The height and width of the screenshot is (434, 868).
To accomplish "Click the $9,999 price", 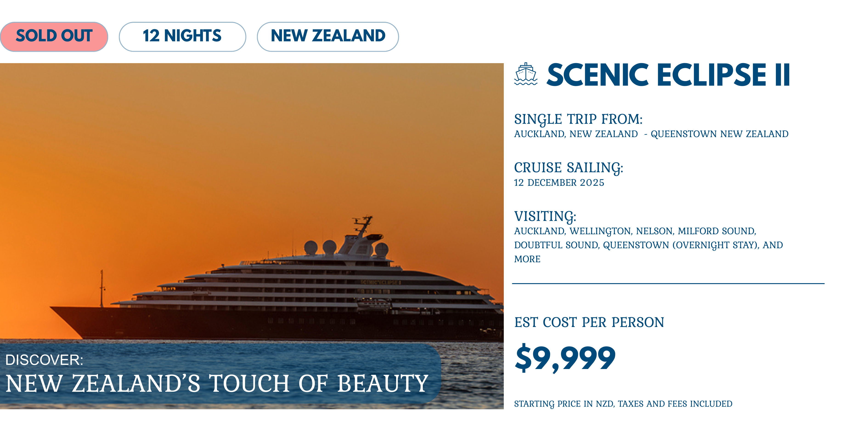I will click(x=565, y=358).
